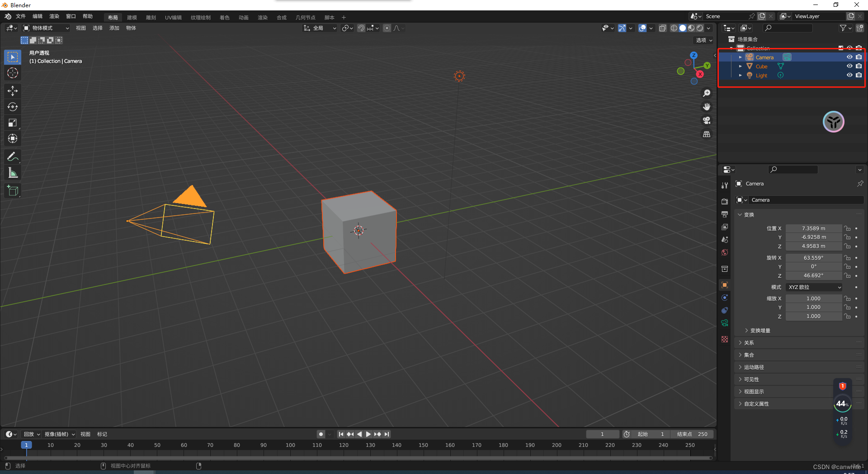This screenshot has width=868, height=474.
Task: Open the rotation mode XYZ dropdown
Action: pos(815,287)
